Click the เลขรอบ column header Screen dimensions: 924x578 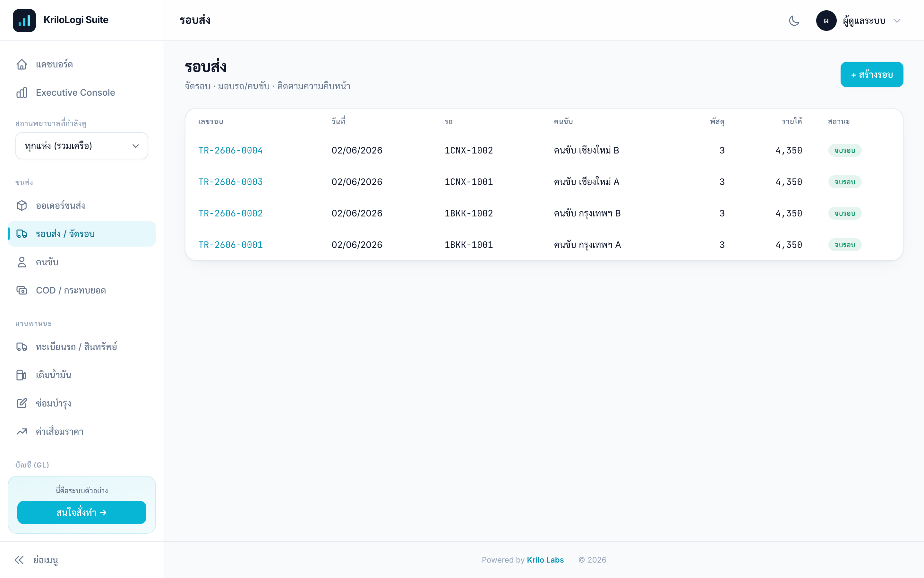point(210,122)
